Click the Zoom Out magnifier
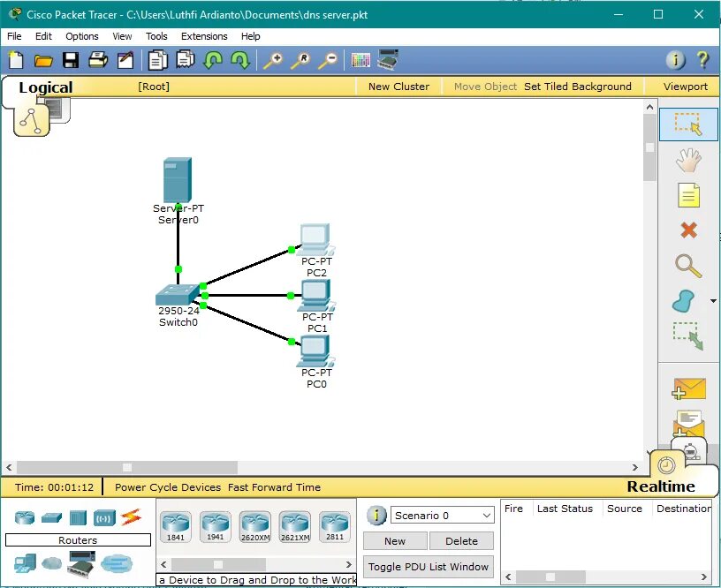The height and width of the screenshot is (588, 721). pyautogui.click(x=329, y=60)
